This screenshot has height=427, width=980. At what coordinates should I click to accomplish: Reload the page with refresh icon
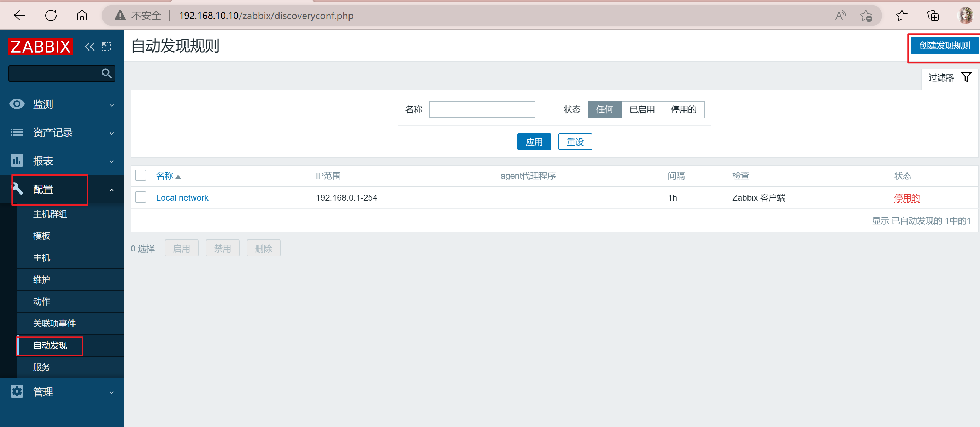tap(51, 16)
